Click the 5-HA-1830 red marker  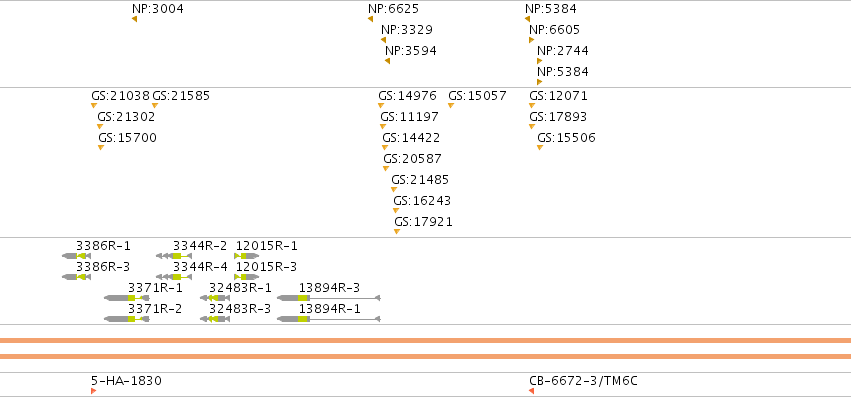[x=94, y=391]
